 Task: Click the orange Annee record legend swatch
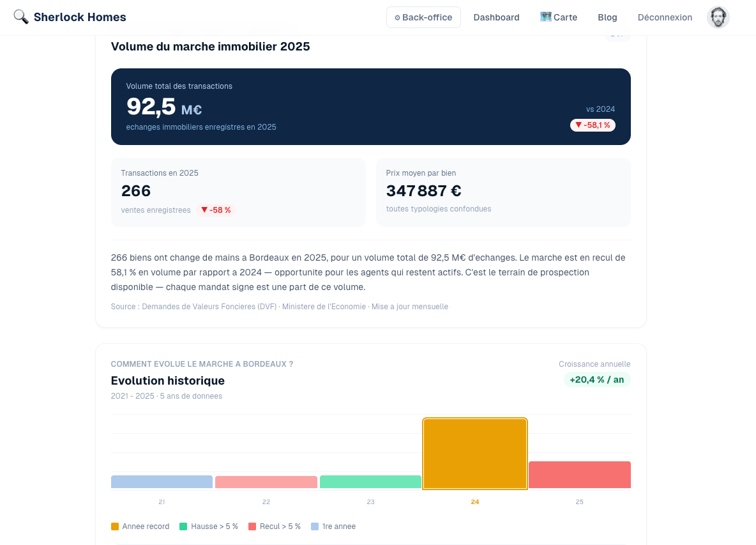(115, 526)
